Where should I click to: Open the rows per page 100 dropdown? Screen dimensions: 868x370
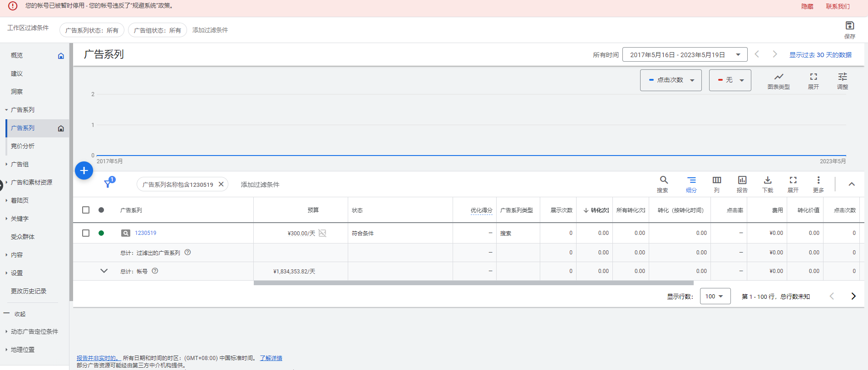pyautogui.click(x=715, y=296)
